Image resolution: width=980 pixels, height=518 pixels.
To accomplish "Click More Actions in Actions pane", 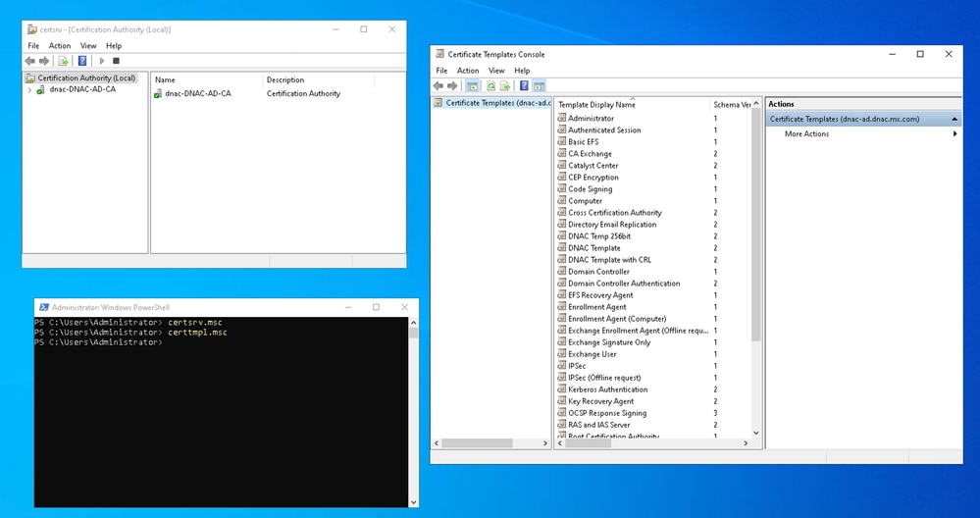I will click(806, 134).
